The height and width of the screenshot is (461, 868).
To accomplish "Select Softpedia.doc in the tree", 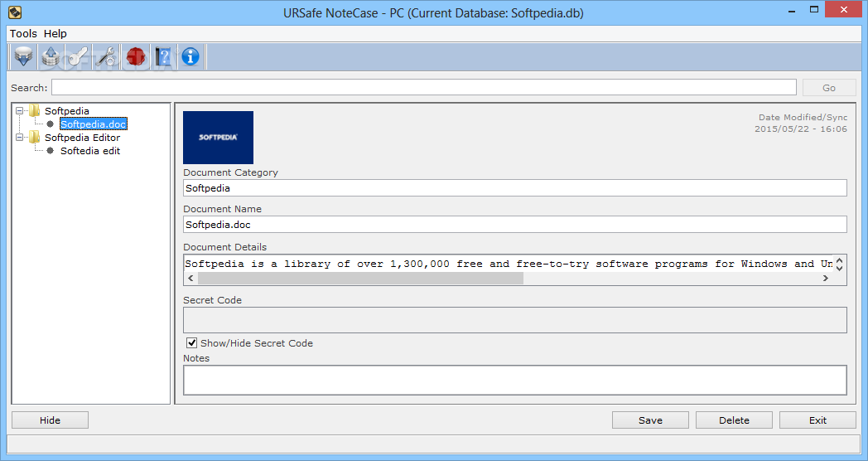I will 94,124.
